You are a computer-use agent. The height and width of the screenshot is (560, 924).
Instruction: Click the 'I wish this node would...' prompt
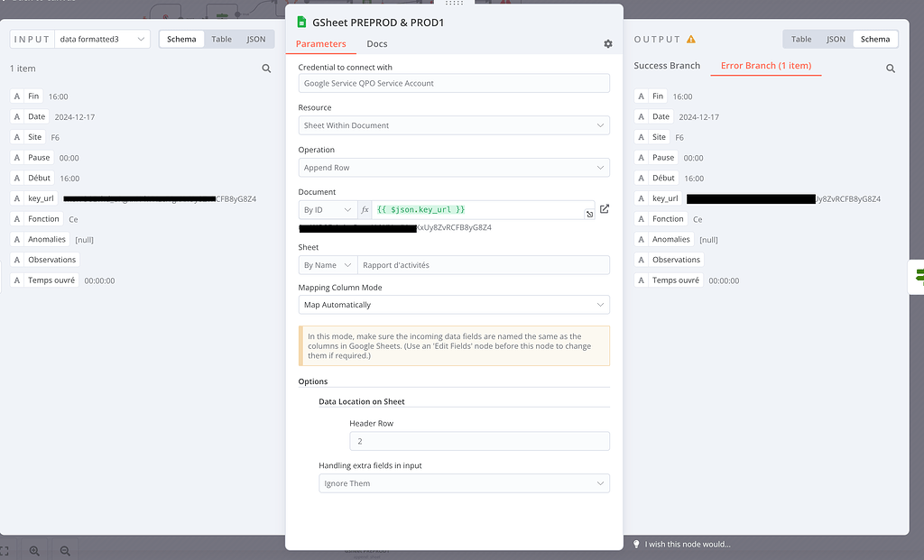688,544
